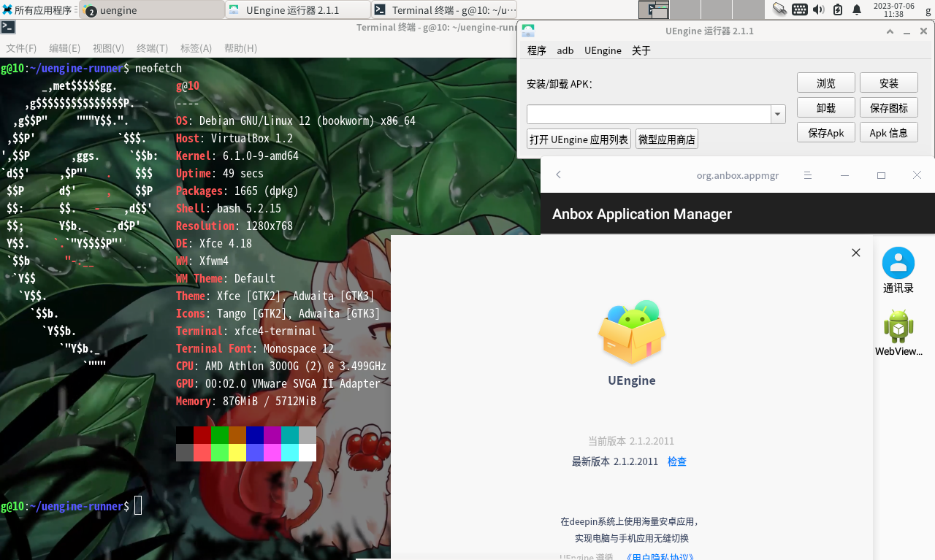Image resolution: width=935 pixels, height=560 pixels.
Task: Click the 微型应用商店 button
Action: point(667,139)
